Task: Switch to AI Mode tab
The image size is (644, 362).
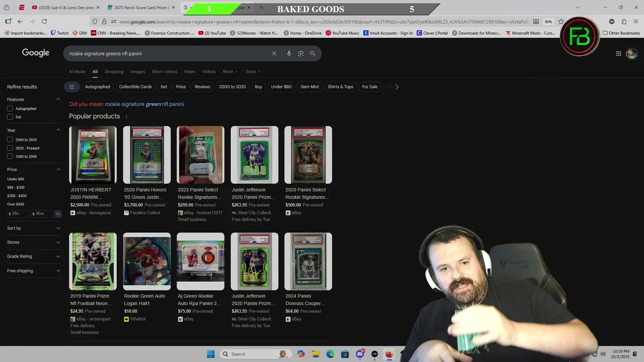Action: point(77,71)
